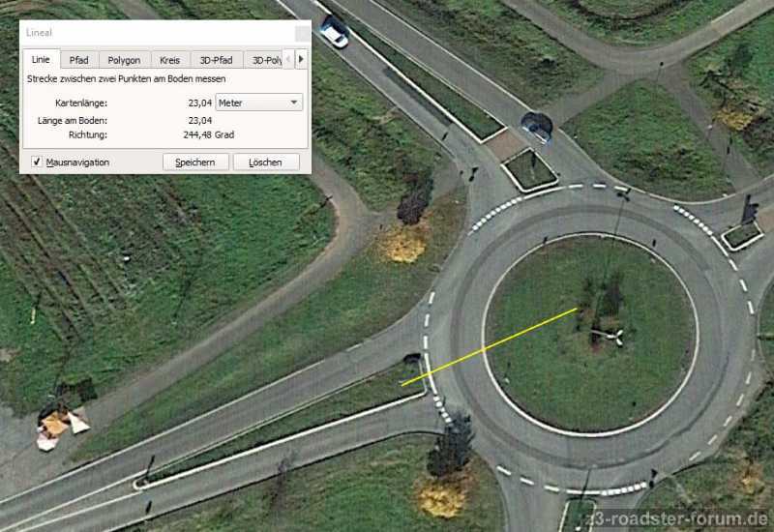Open the Polygon tab

[x=124, y=60]
